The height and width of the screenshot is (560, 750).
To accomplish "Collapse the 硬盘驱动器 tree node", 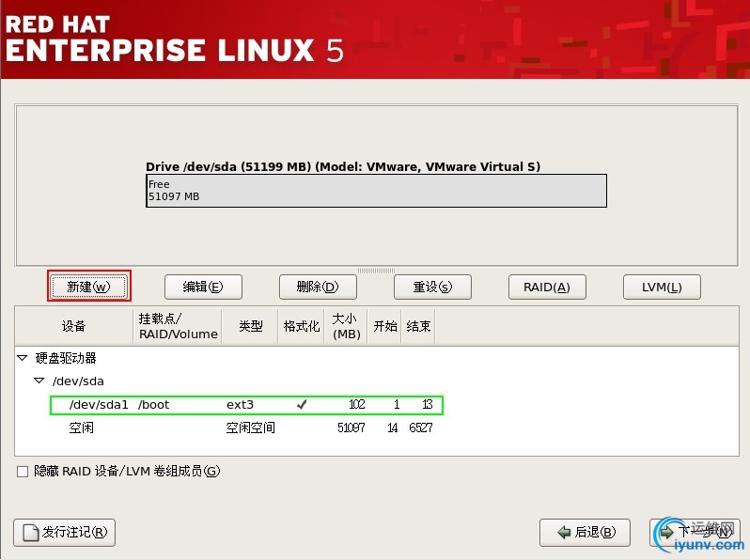I will (22, 358).
